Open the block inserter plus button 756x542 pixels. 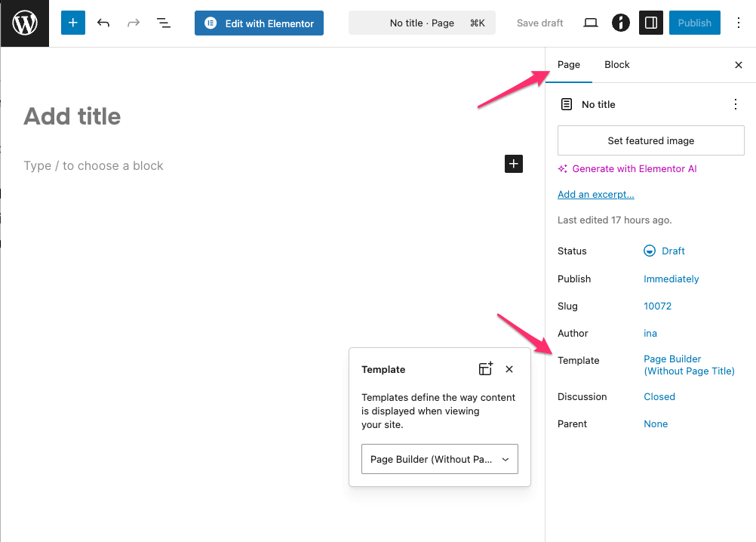pos(73,23)
